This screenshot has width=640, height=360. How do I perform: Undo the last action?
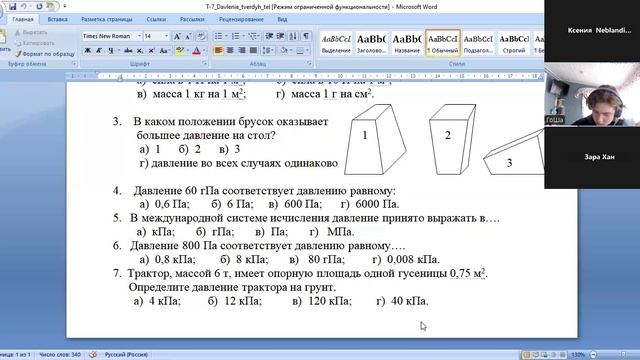pyautogui.click(x=24, y=7)
